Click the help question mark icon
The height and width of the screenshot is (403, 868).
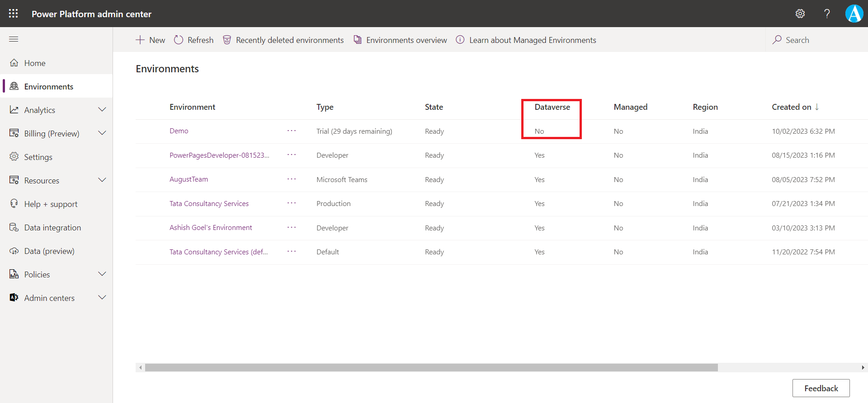click(x=827, y=14)
